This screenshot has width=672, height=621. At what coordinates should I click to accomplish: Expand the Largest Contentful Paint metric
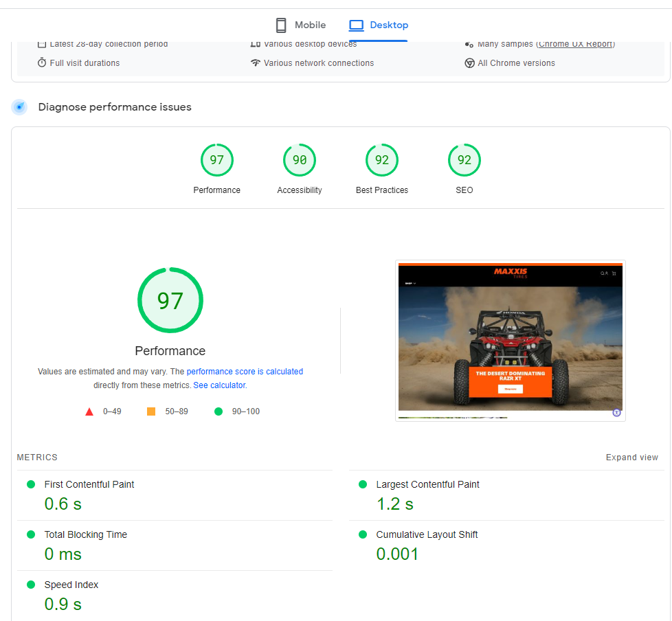coord(427,484)
